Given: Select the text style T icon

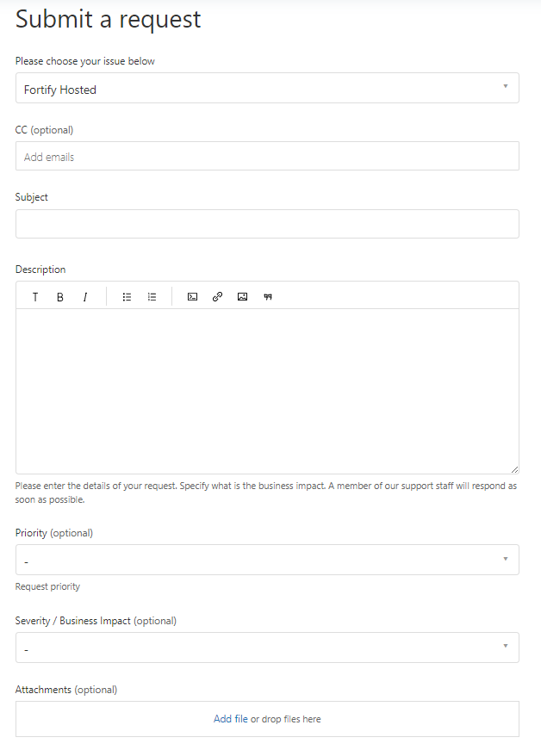Looking at the screenshot, I should pos(35,297).
